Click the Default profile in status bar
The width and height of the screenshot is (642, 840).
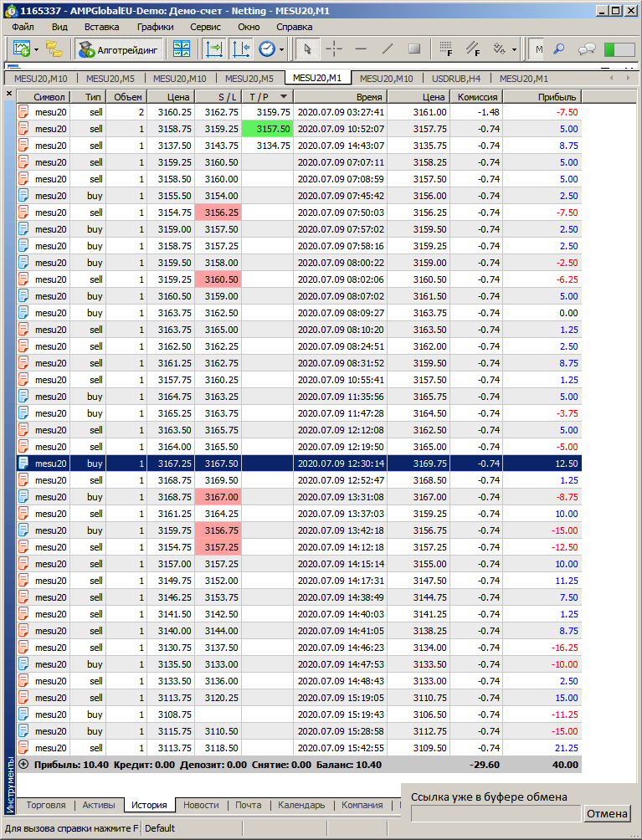point(160,828)
